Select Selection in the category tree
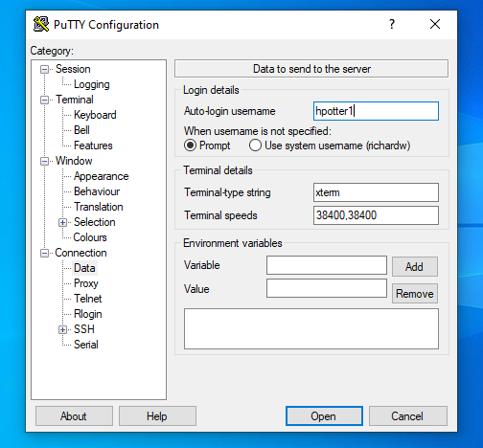This screenshot has width=483, height=448. click(x=94, y=222)
